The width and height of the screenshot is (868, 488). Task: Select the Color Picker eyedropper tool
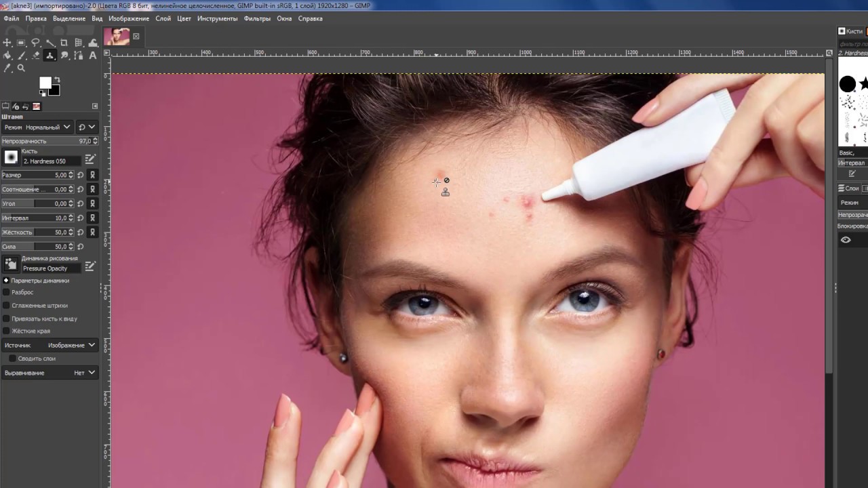click(x=7, y=68)
